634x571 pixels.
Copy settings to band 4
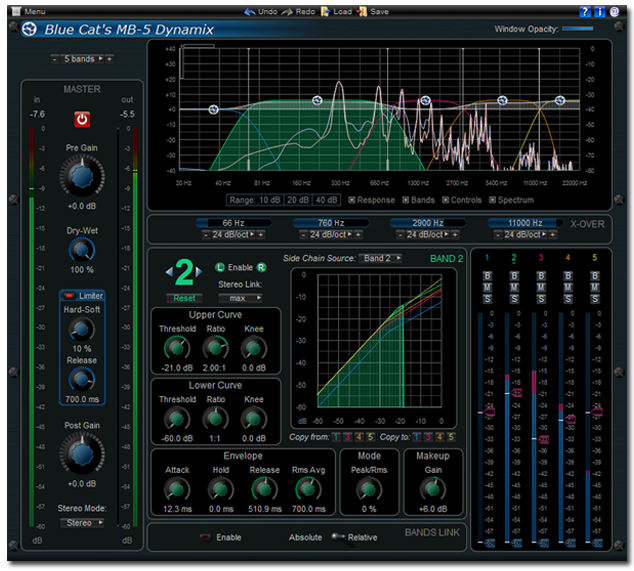(440, 437)
